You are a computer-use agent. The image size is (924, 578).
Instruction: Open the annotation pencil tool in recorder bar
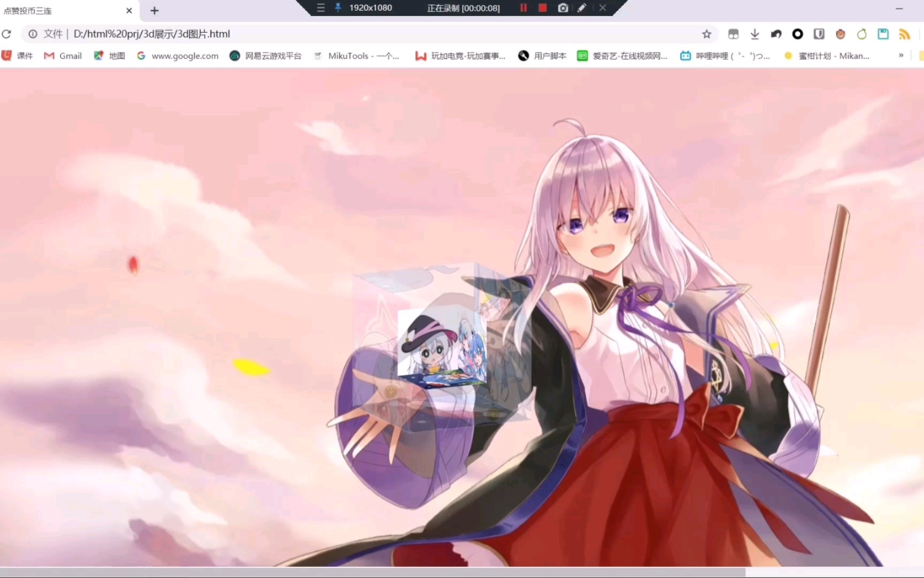pyautogui.click(x=582, y=8)
